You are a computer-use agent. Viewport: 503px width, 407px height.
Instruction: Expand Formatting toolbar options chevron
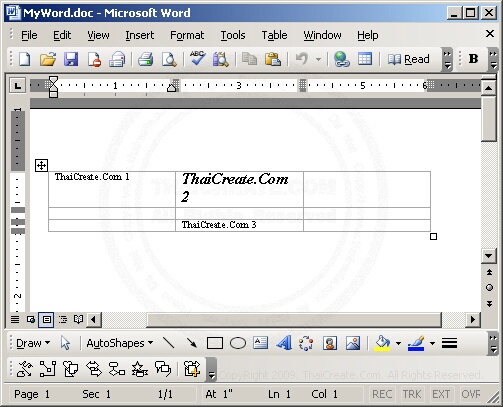click(x=493, y=59)
